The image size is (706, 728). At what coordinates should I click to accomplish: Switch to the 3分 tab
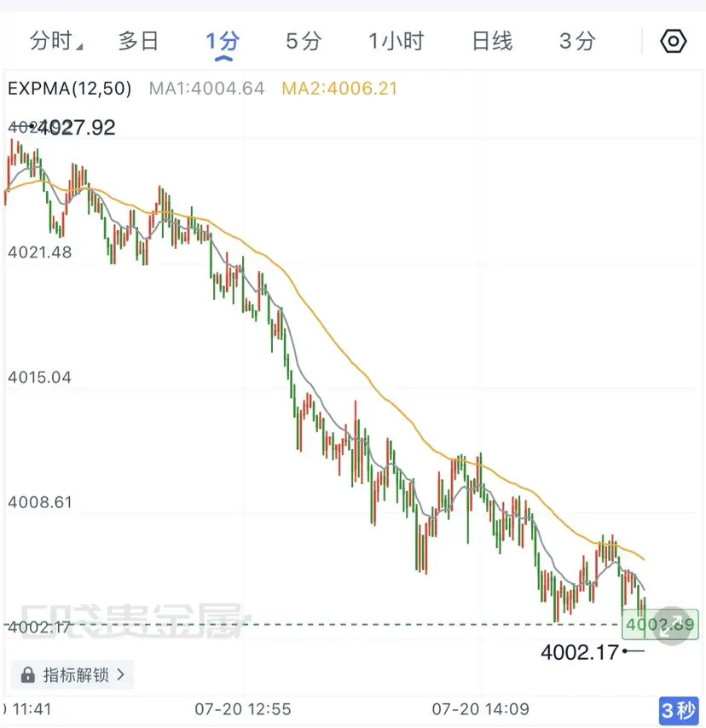[577, 41]
